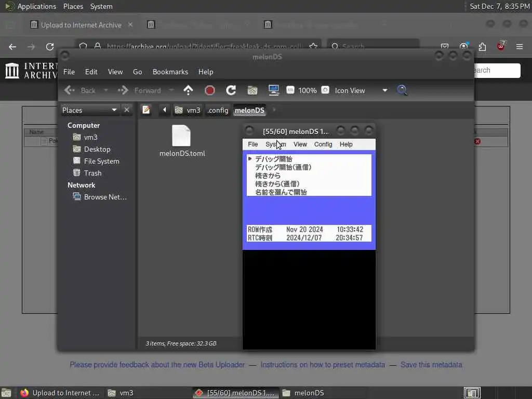This screenshot has height=399, width=532.
Task: Open melonDS emulator File menu
Action: tap(253, 144)
